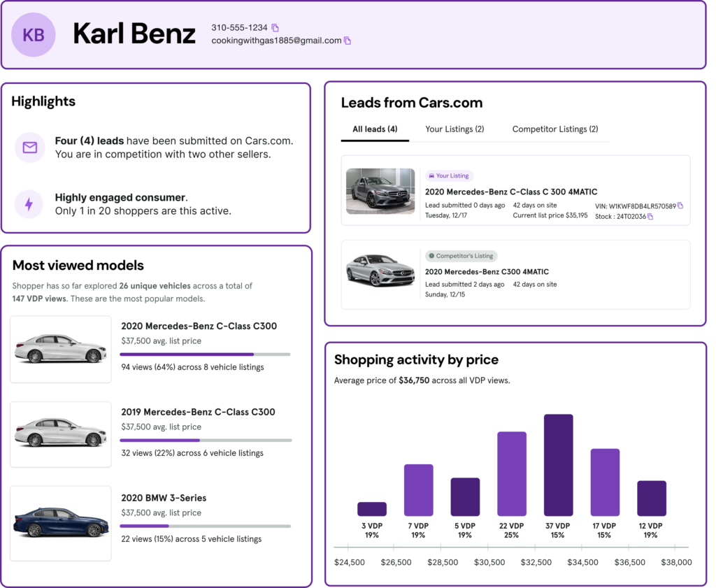The width and height of the screenshot is (716, 588).
Task: Click the $34,500 price axis label
Action: click(582, 562)
